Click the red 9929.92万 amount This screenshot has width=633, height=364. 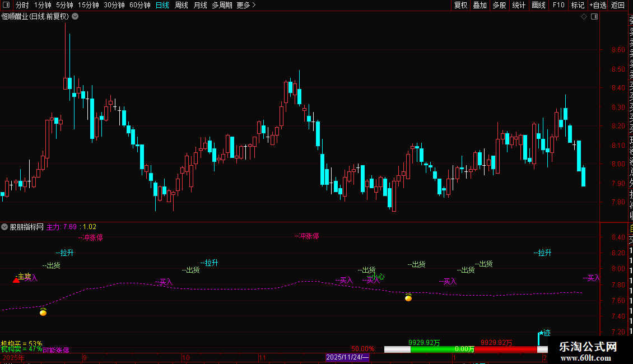coord(496,343)
